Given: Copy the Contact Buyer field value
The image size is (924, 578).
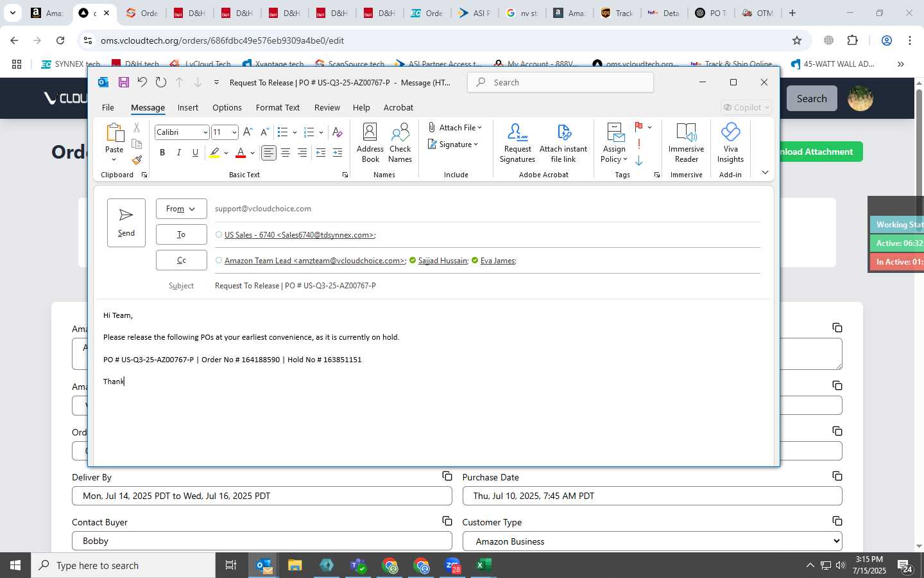Looking at the screenshot, I should [447, 521].
